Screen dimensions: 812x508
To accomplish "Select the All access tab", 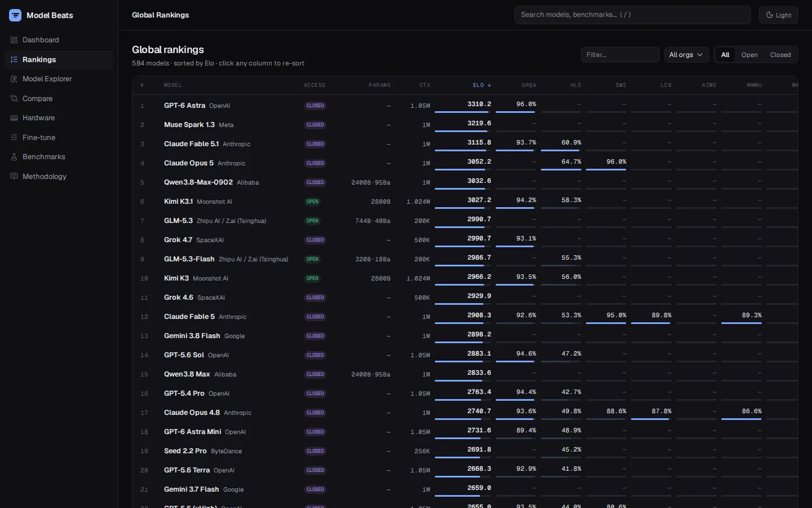I will click(x=725, y=55).
